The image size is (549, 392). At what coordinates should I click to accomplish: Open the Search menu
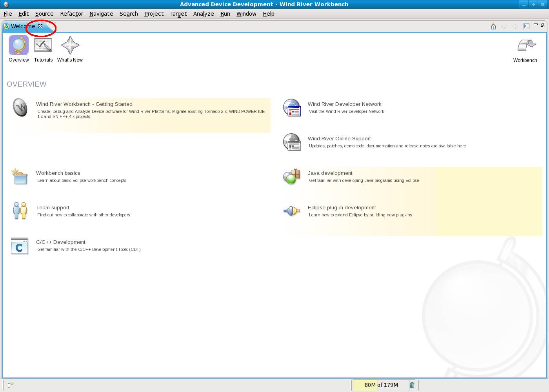[129, 14]
